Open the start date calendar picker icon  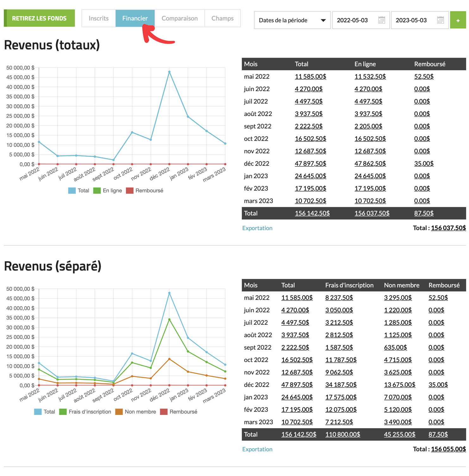coord(382,20)
